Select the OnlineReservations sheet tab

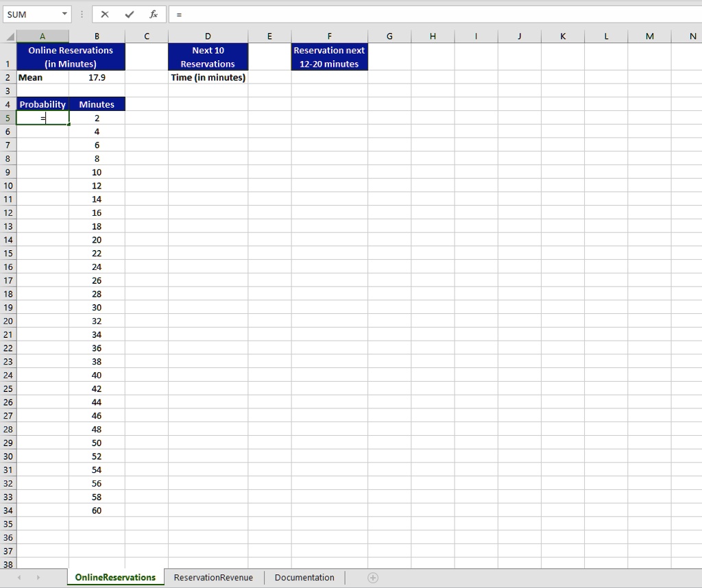click(x=115, y=578)
